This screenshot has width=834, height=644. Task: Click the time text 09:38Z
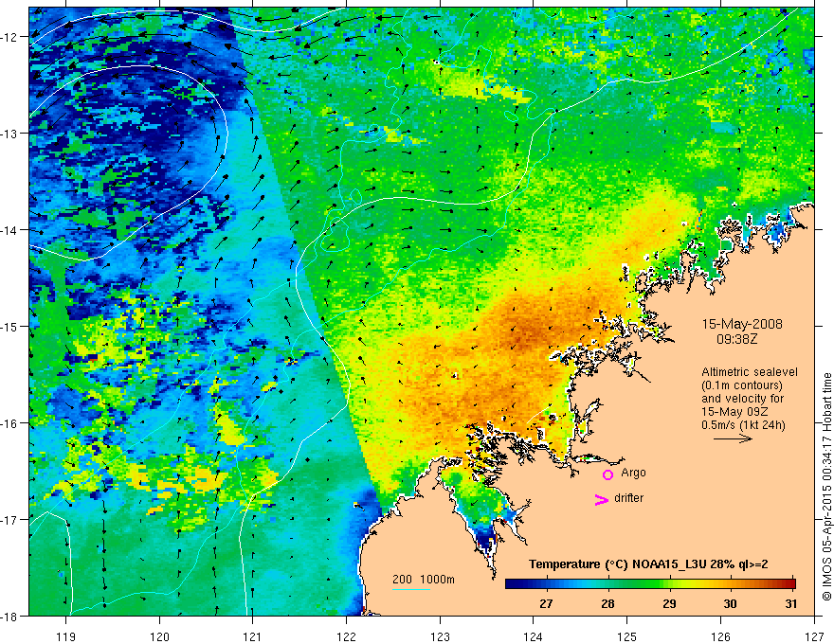tap(736, 339)
